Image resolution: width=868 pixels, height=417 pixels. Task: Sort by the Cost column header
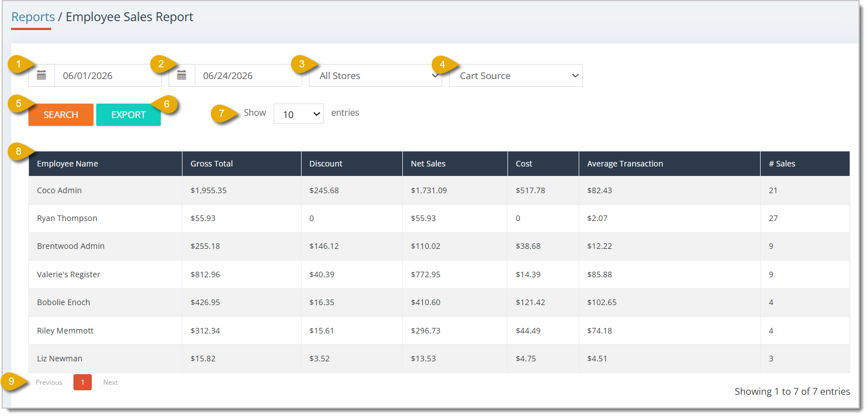point(543,164)
